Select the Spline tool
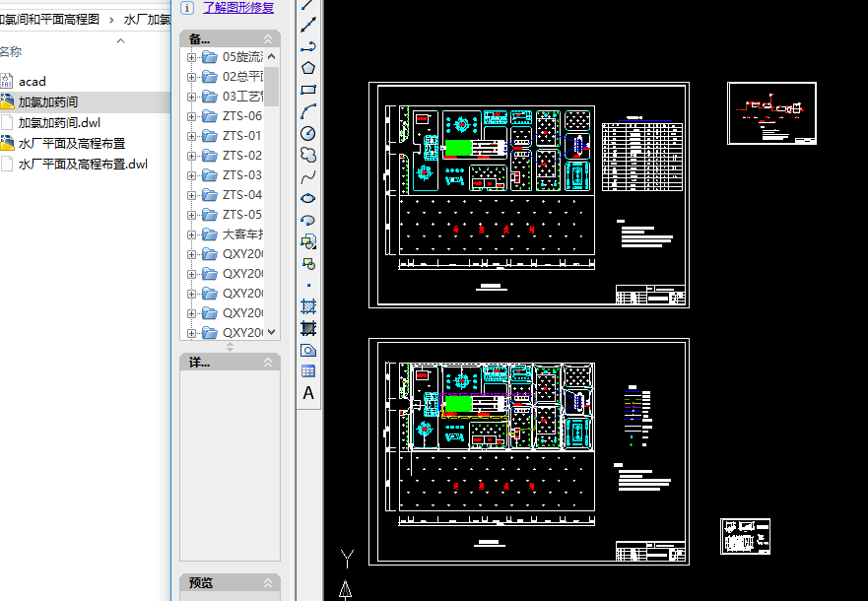Image resolution: width=868 pixels, height=601 pixels. pyautogui.click(x=308, y=177)
